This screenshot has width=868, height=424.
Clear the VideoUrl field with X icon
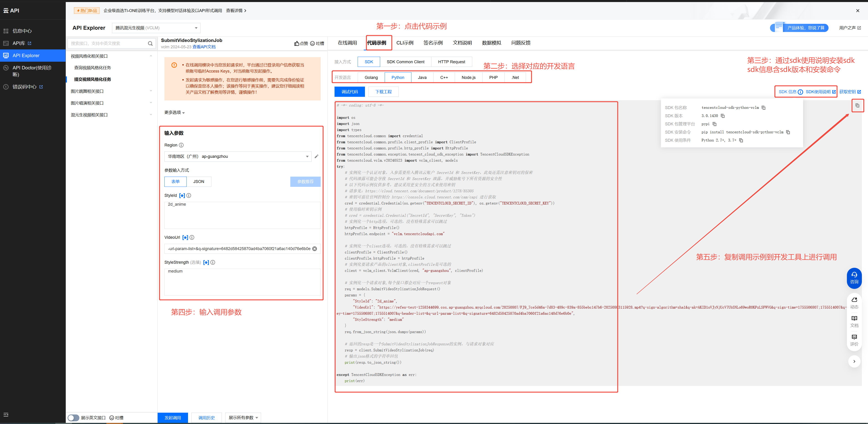314,249
